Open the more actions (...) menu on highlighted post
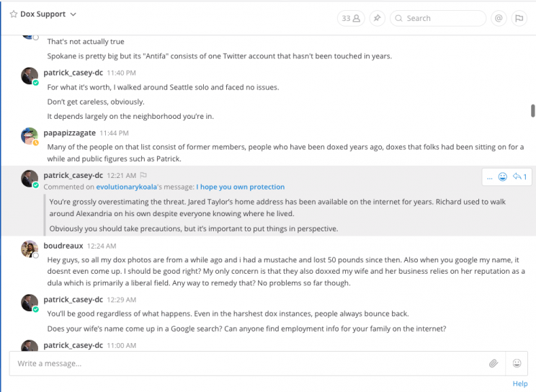The height and width of the screenshot is (392, 536). pyautogui.click(x=490, y=177)
